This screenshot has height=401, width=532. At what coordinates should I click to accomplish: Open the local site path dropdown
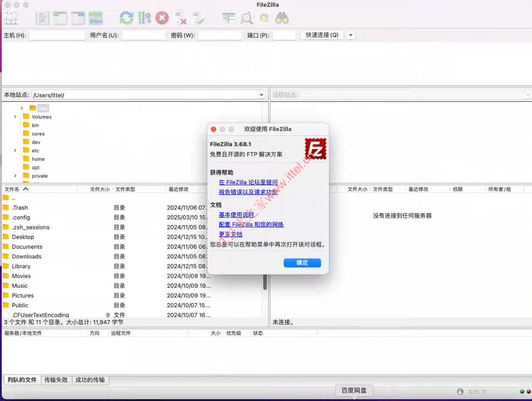click(261, 95)
